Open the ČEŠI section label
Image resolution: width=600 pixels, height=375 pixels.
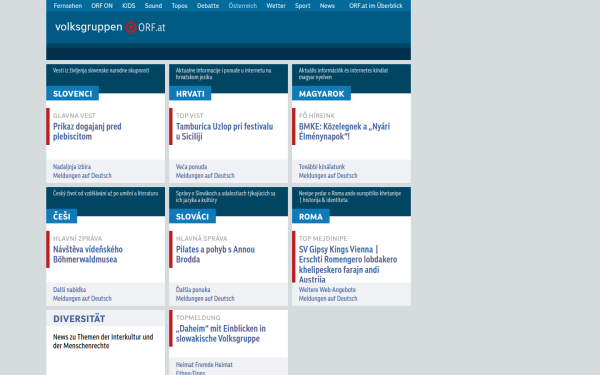click(x=62, y=217)
